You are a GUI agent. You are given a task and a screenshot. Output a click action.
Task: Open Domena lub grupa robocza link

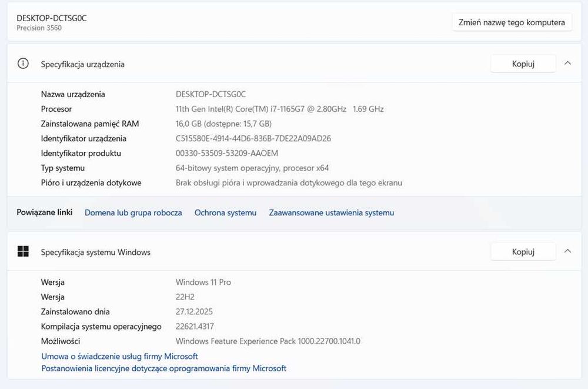coord(133,213)
